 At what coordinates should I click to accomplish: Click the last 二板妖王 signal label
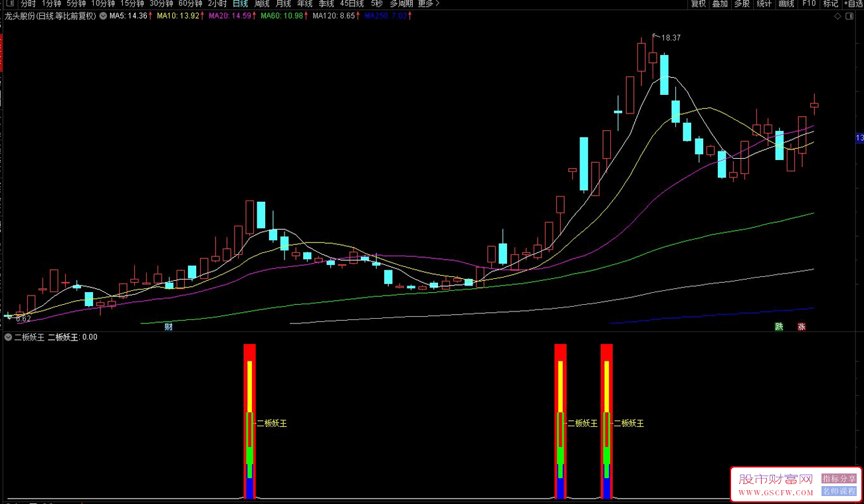click(x=629, y=423)
